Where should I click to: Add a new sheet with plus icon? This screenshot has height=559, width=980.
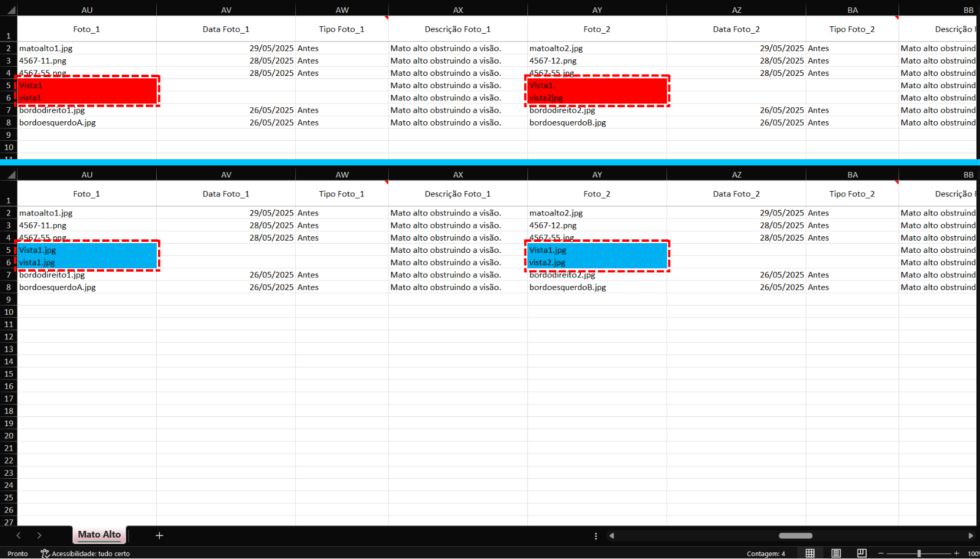(159, 536)
